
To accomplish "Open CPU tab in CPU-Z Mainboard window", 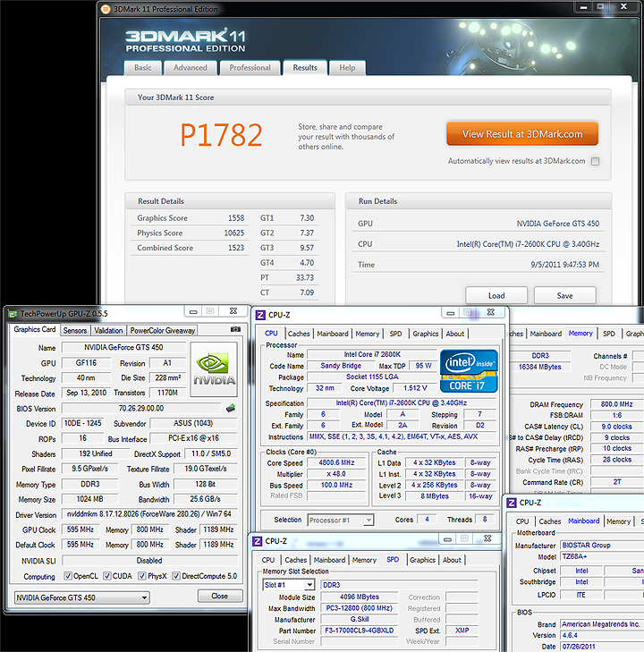I will click(x=522, y=521).
